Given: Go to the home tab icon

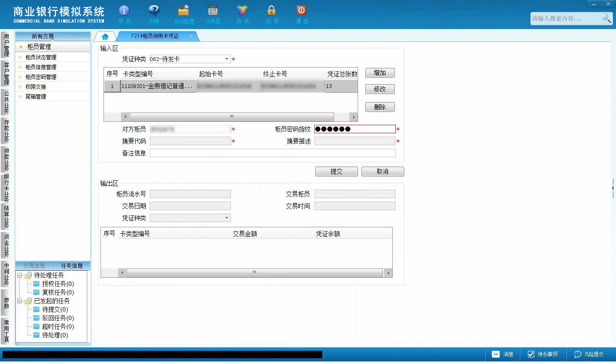Looking at the screenshot, I should [105, 37].
